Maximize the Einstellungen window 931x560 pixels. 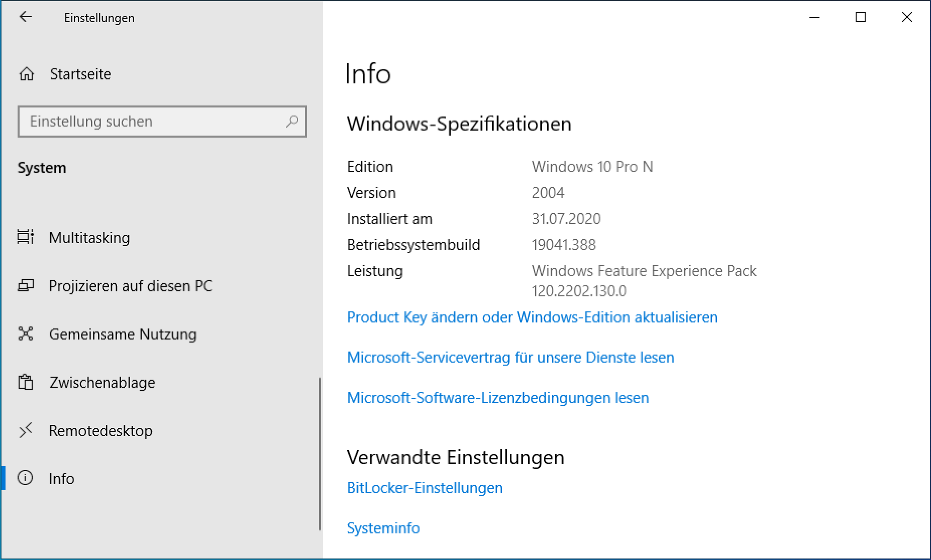tap(861, 18)
